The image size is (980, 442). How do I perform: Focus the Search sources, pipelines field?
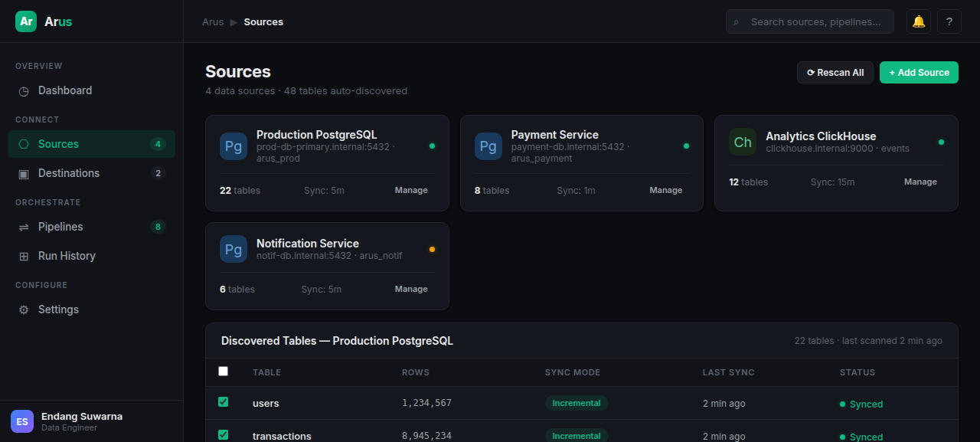(x=810, y=21)
